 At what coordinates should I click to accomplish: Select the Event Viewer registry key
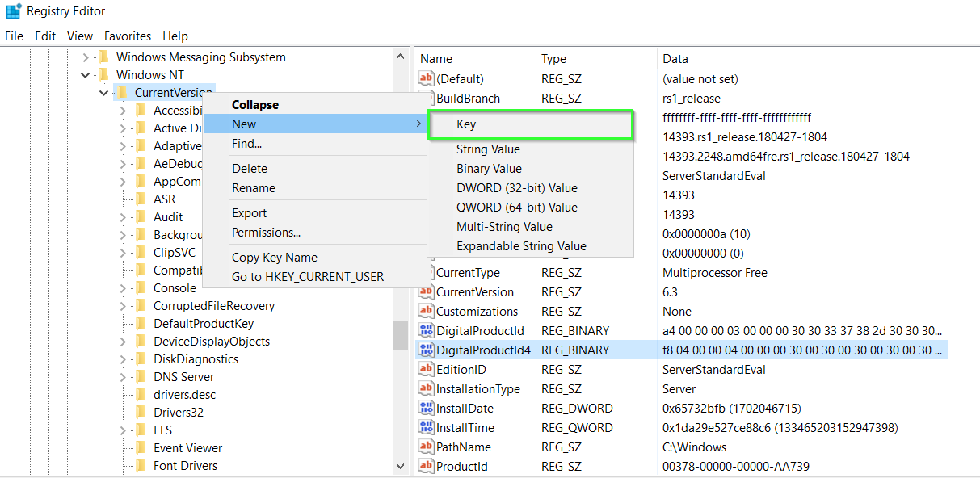pyautogui.click(x=187, y=448)
